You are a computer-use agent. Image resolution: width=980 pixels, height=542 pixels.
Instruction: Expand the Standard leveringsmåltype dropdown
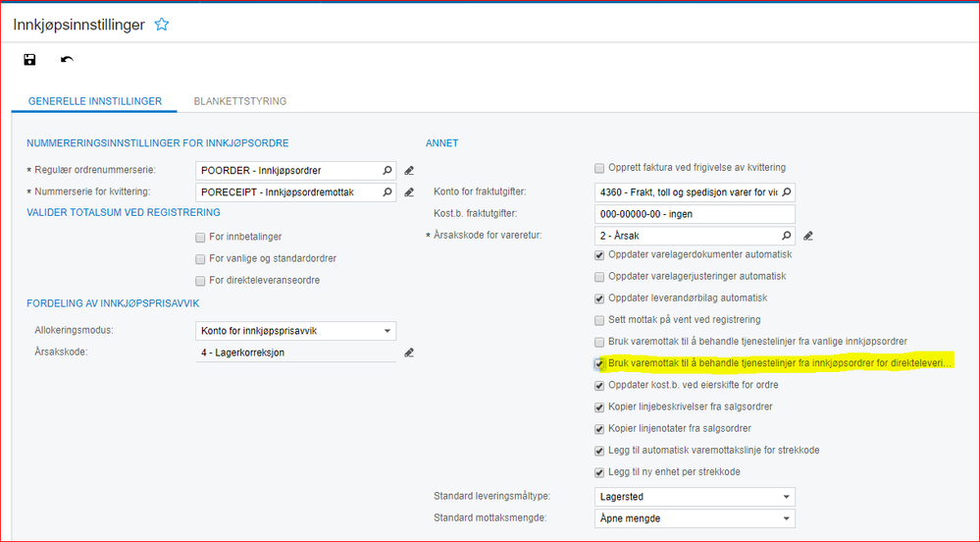(x=786, y=497)
